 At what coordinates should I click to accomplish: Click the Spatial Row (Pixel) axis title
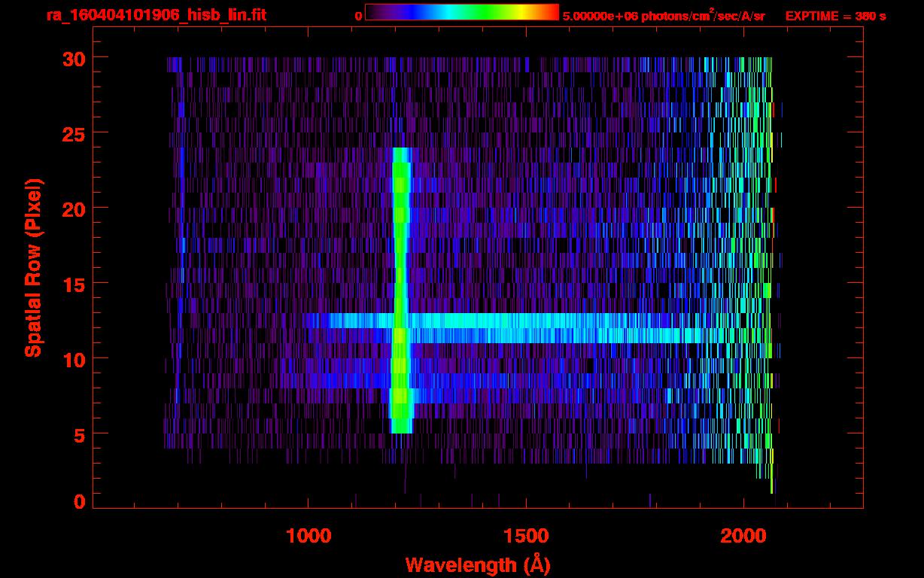pyautogui.click(x=33, y=268)
